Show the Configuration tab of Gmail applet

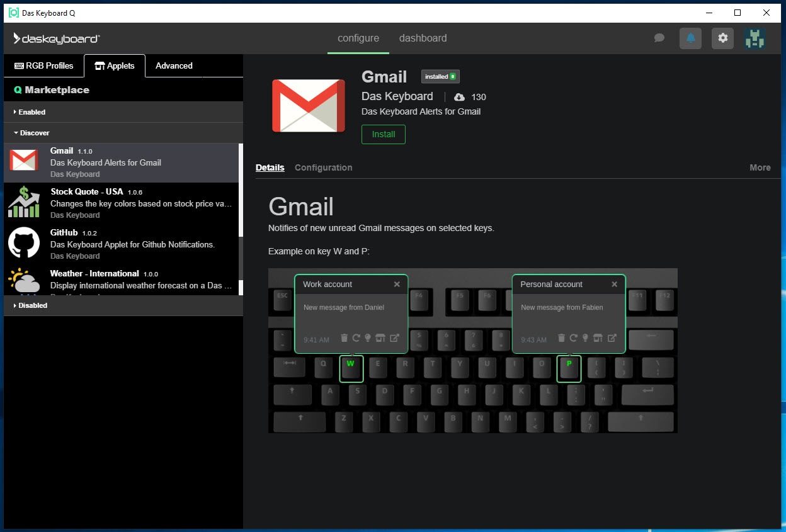tap(323, 167)
